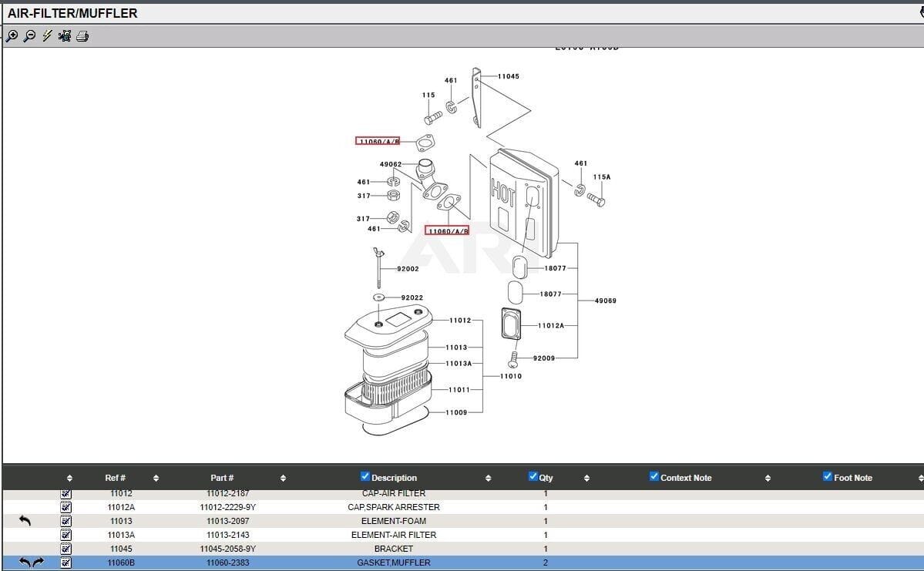Viewport: 924px width, 571px height.
Task: Click the back arrow icon on row 11013
Action: (25, 521)
